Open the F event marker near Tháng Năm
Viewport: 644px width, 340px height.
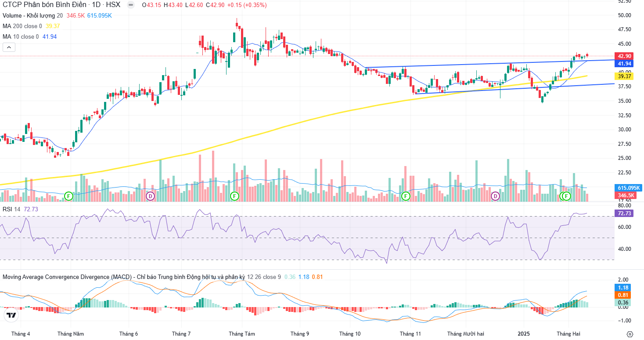(69, 195)
